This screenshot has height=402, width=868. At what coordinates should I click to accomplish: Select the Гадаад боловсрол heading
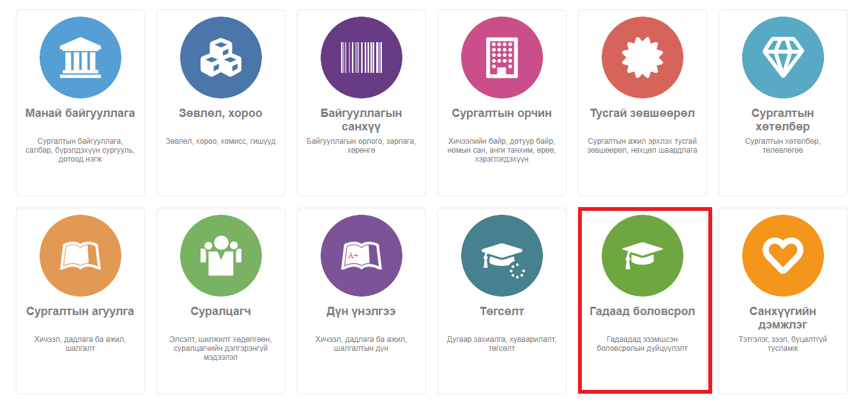coord(642,312)
